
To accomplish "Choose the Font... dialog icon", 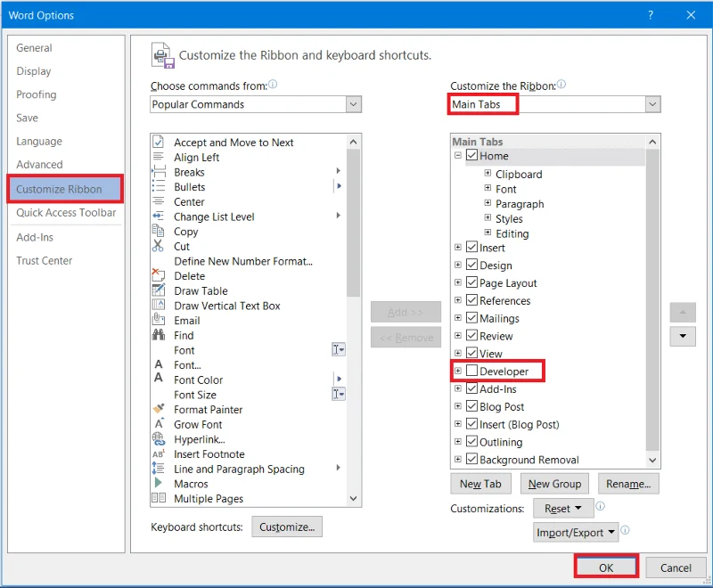I will click(x=159, y=364).
